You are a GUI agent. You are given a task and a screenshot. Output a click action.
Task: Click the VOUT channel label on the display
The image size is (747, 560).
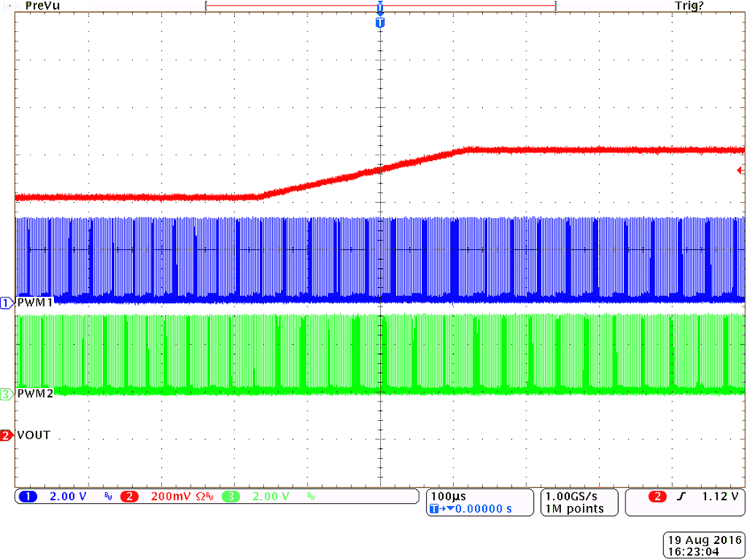pos(32,435)
